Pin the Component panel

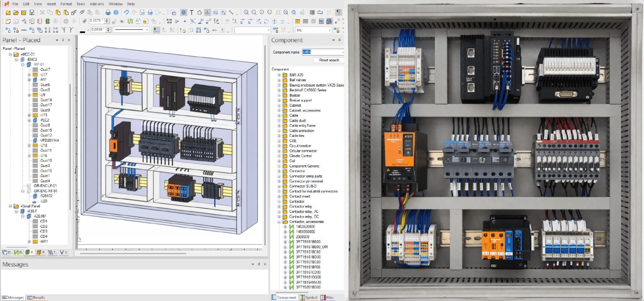click(340, 40)
